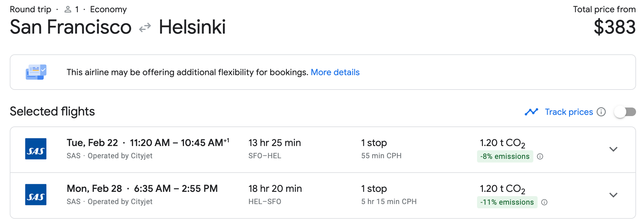The image size is (644, 223).
Task: Open the More details link
Action: pos(335,72)
